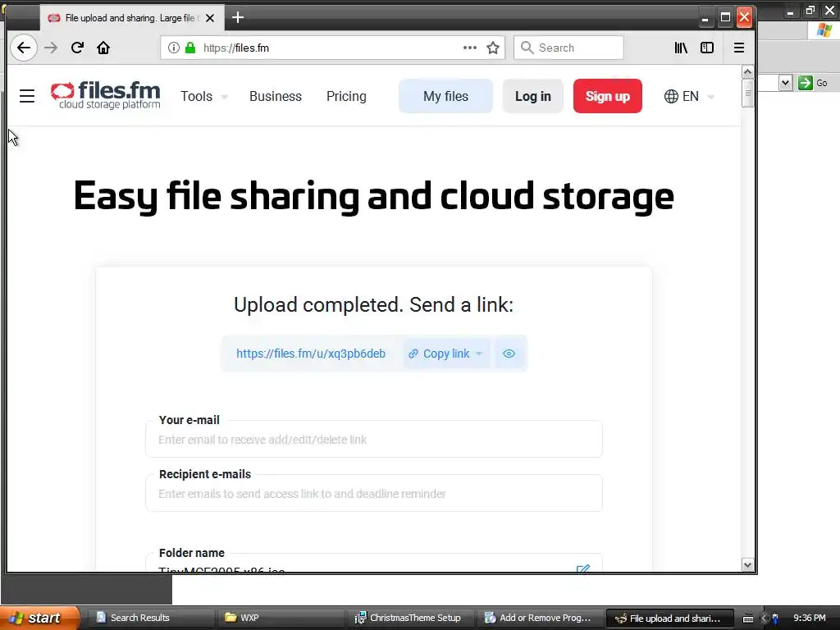Open a new browser tab with plus
This screenshot has height=630, width=840.
238,18
